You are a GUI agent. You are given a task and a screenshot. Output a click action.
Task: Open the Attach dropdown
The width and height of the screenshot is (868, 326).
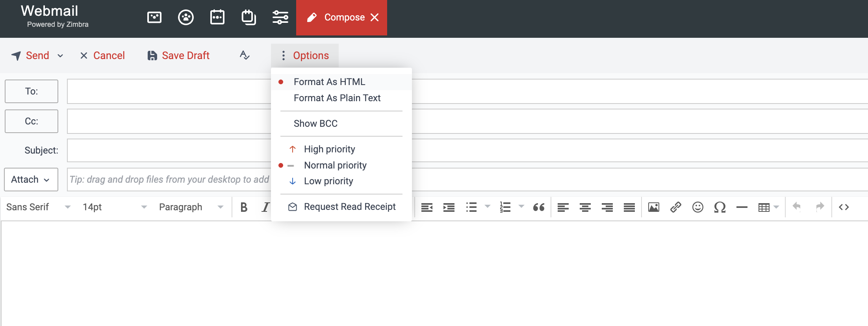[x=31, y=180]
